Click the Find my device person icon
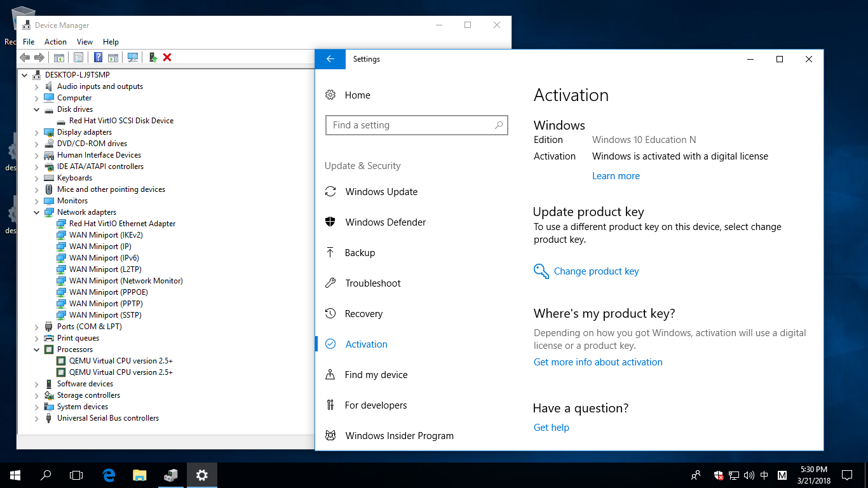The width and height of the screenshot is (868, 488). [330, 375]
